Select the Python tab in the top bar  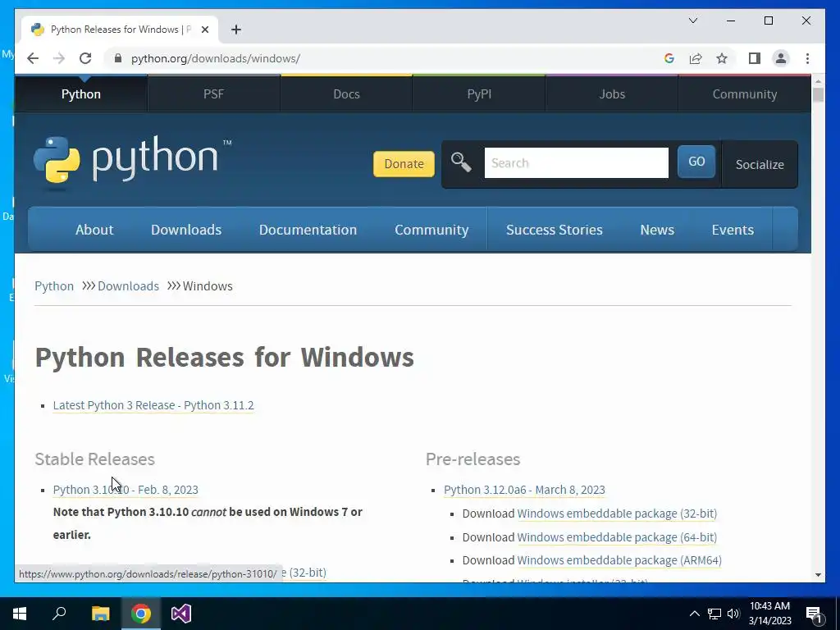(x=81, y=94)
